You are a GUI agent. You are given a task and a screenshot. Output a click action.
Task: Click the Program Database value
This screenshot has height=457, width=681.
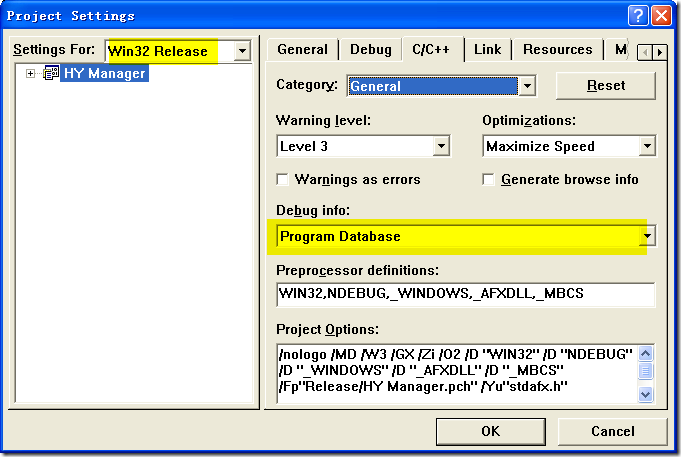[340, 236]
